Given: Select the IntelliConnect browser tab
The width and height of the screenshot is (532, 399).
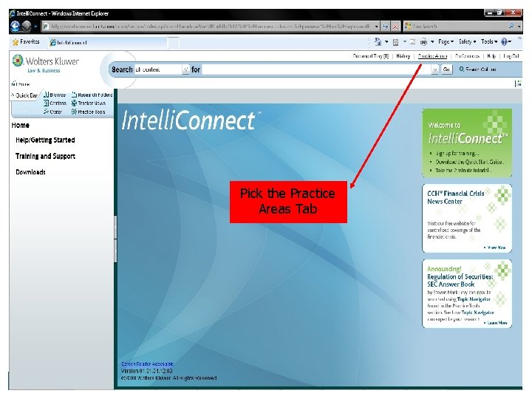Looking at the screenshot, I should pos(108,42).
